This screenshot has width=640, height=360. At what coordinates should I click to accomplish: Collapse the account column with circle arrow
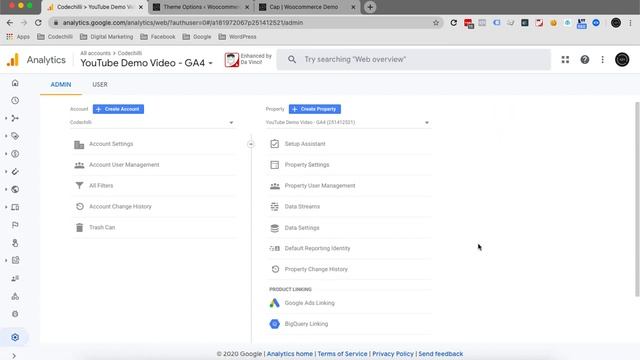(x=251, y=144)
